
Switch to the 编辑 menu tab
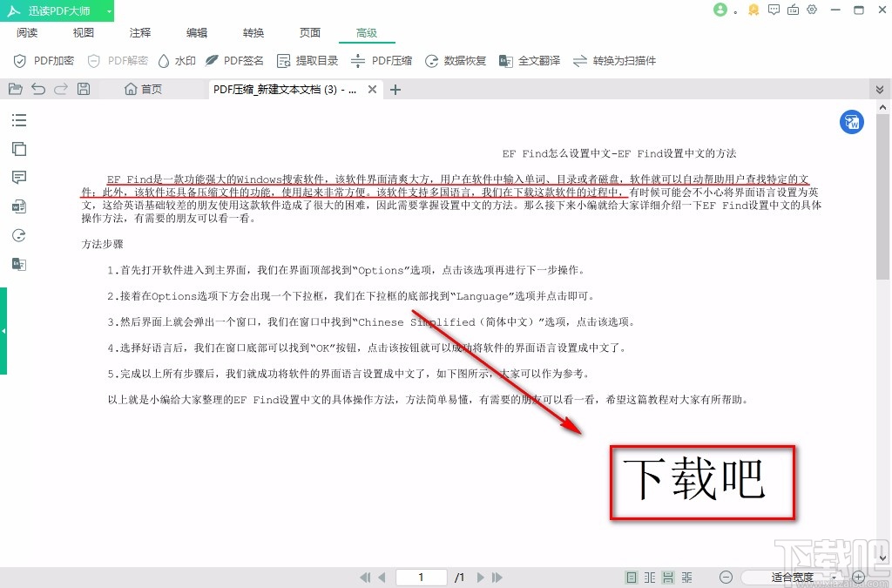[x=197, y=33]
